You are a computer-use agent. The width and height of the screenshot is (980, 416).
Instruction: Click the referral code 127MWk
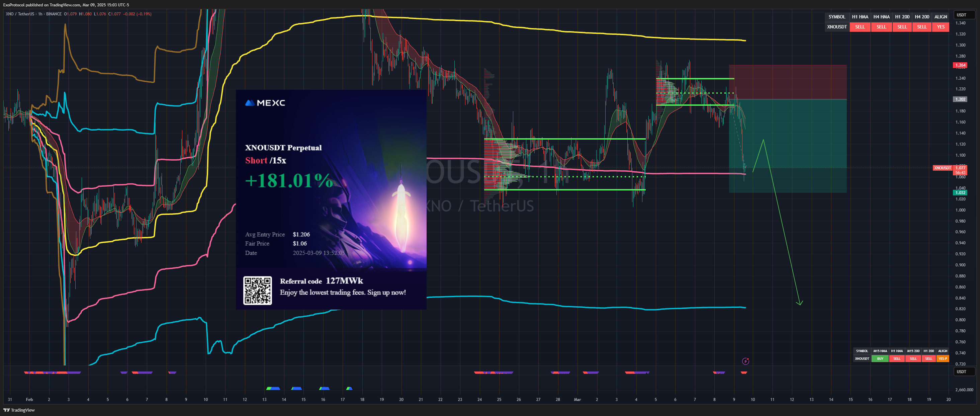click(x=344, y=281)
